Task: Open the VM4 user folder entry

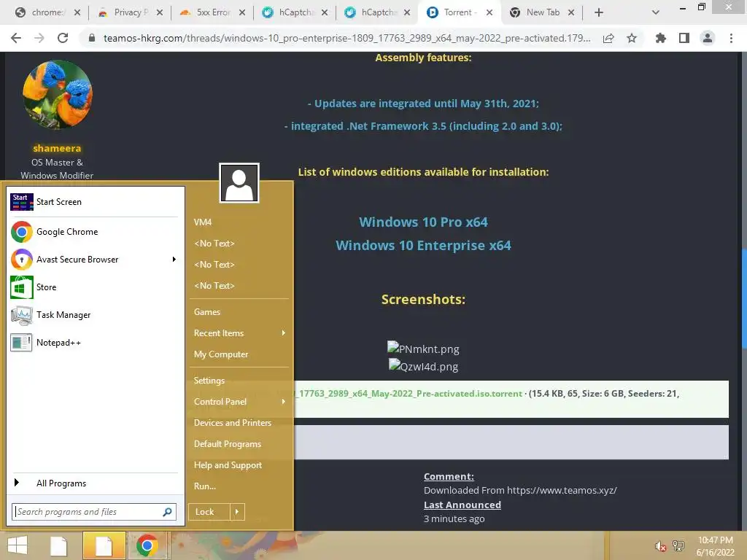Action: pos(203,222)
